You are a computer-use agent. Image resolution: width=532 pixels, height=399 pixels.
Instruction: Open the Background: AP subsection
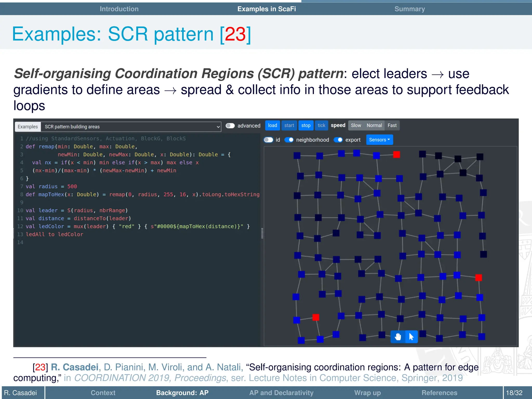[x=182, y=393]
